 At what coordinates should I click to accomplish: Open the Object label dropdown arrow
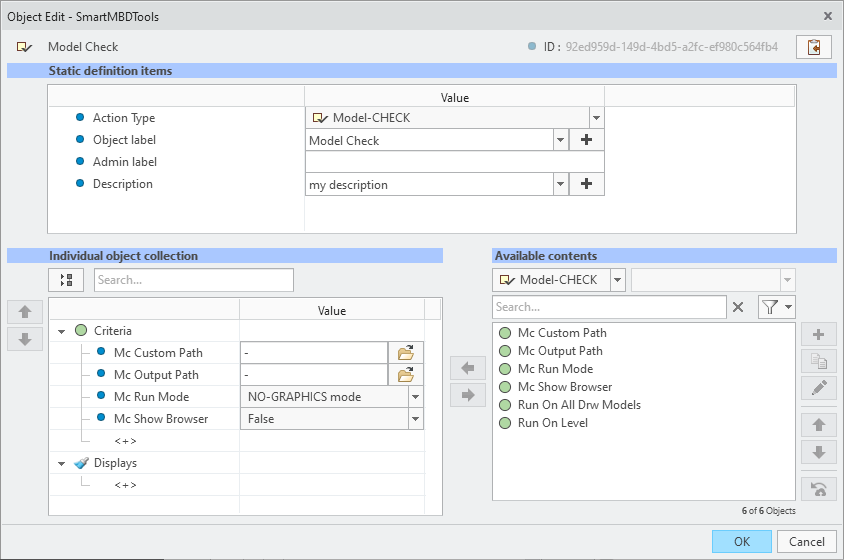point(560,140)
